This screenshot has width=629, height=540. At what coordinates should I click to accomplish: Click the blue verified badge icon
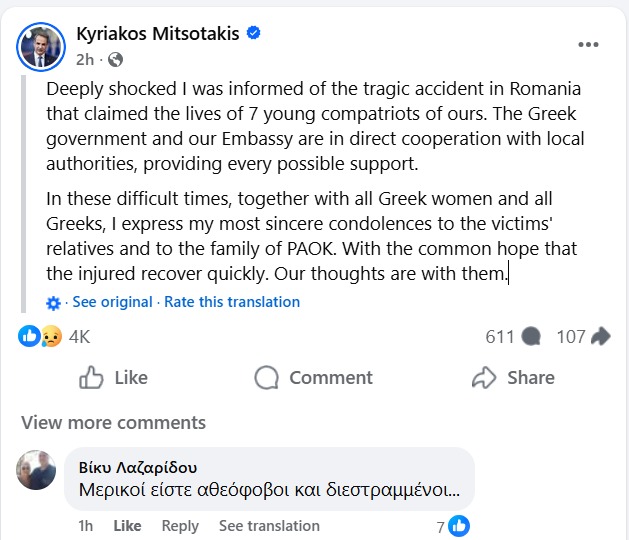254,33
